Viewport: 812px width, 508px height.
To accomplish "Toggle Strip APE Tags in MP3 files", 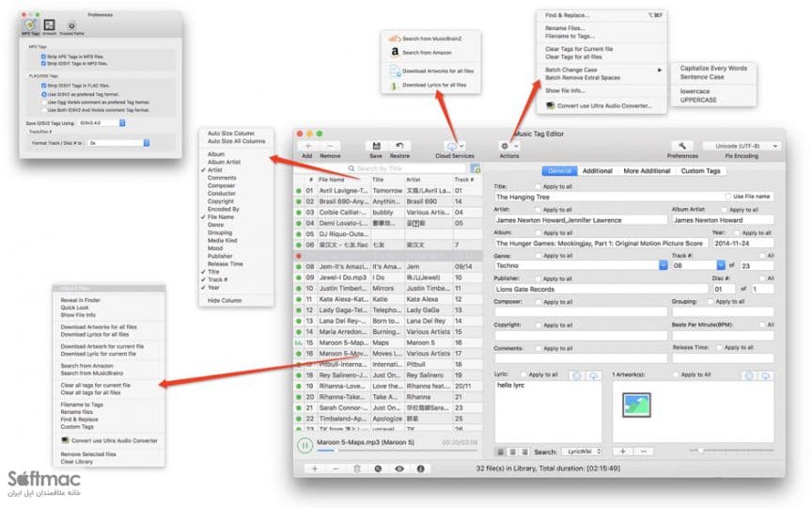I will 44,56.
